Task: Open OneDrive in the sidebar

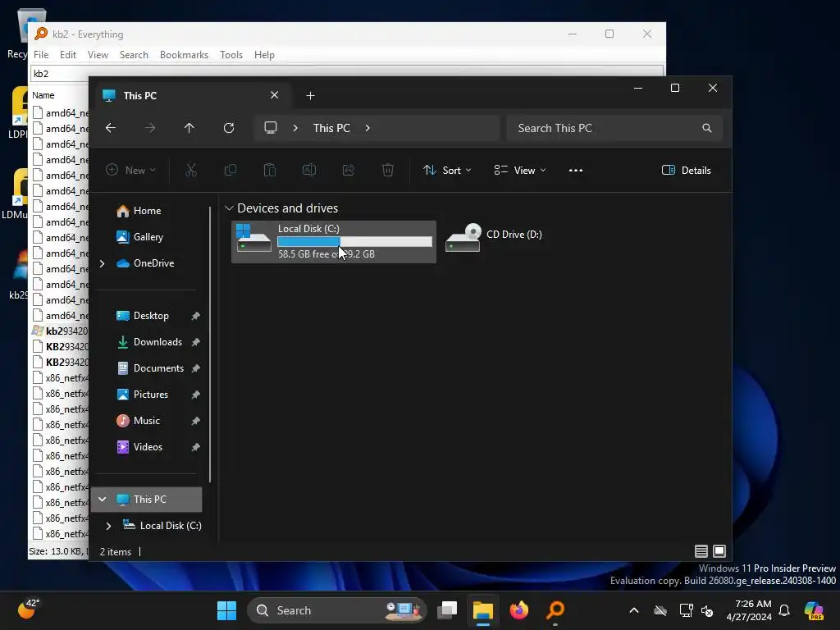Action: (153, 263)
